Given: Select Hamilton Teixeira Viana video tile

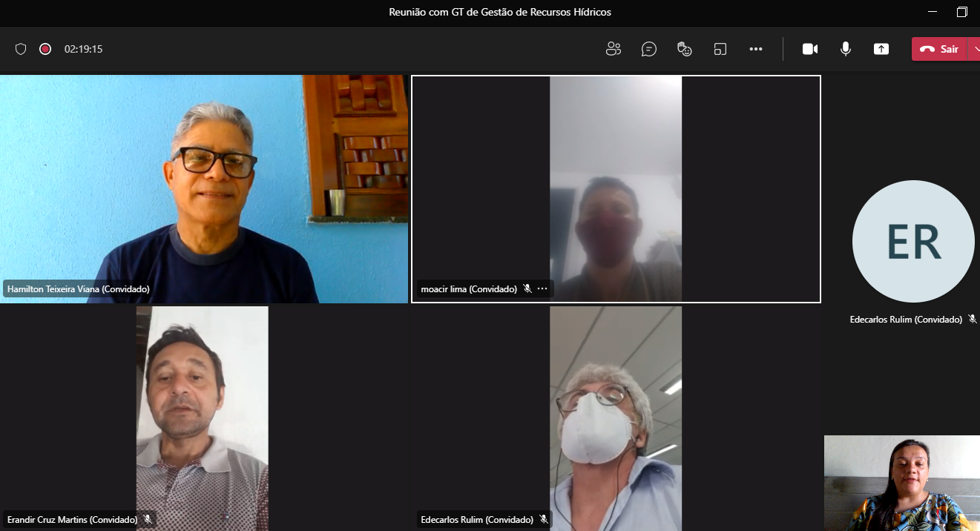Looking at the screenshot, I should coord(204,188).
